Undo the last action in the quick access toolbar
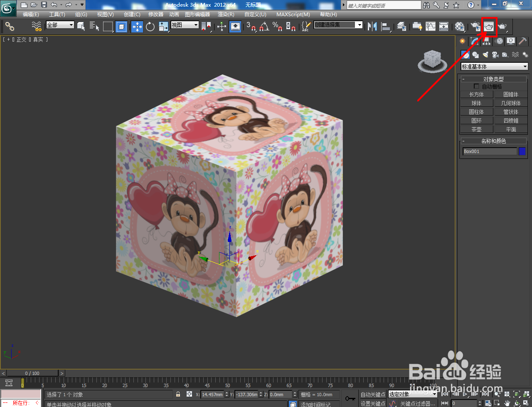The image size is (532, 407). [54, 5]
